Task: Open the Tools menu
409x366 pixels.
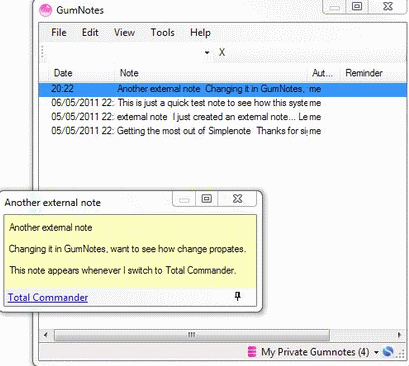Action: click(162, 33)
